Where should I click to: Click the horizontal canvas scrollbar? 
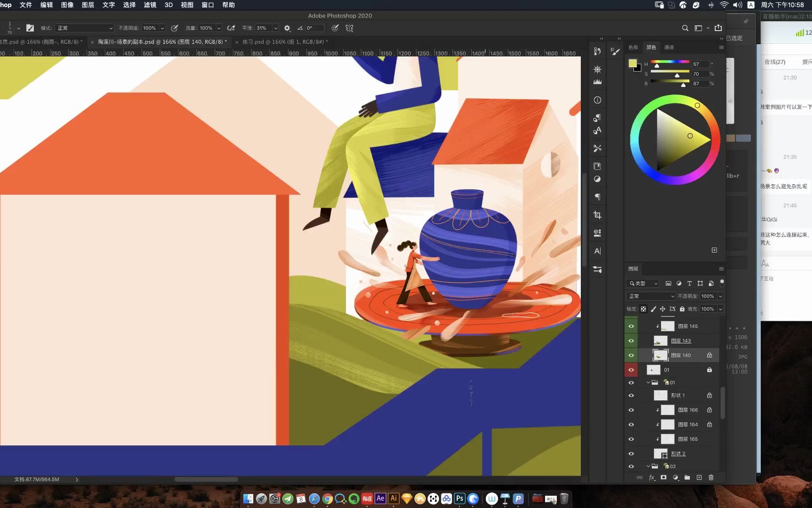[206, 479]
